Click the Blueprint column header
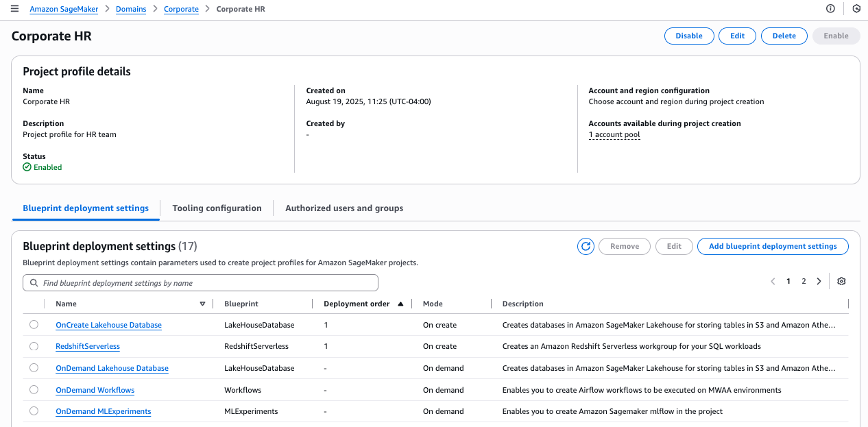This screenshot has height=427, width=868. tap(241, 304)
